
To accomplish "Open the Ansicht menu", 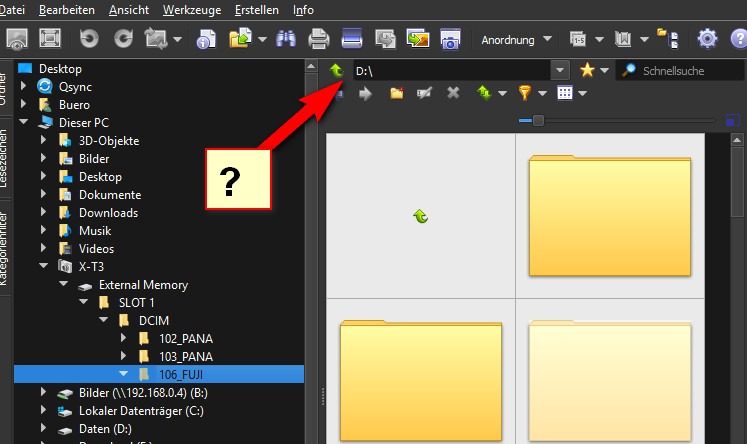I will point(129,10).
